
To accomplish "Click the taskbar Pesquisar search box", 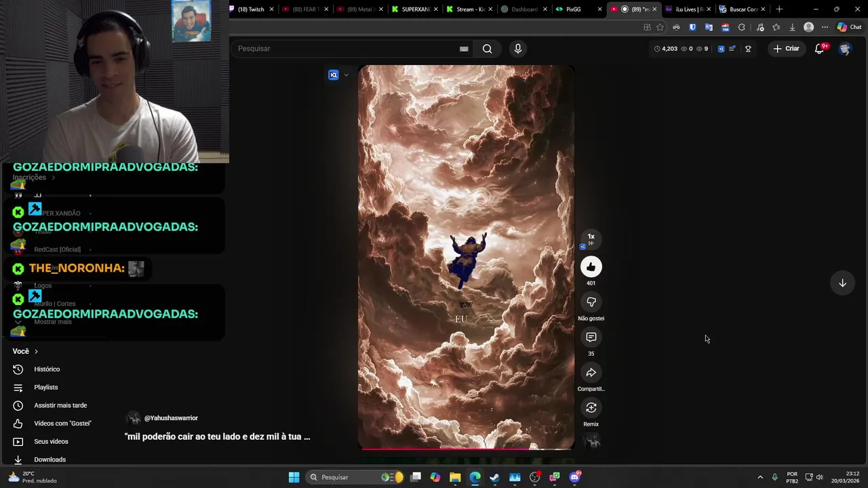I will pos(355,477).
